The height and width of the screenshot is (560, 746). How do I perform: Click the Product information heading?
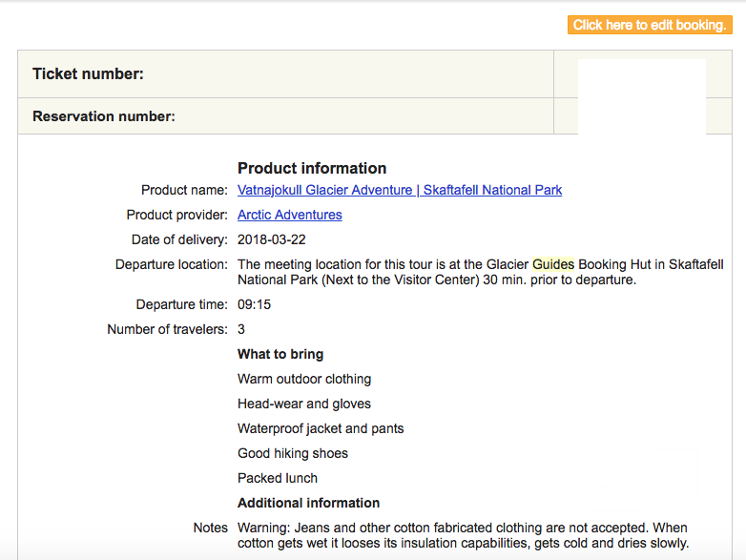pyautogui.click(x=312, y=168)
